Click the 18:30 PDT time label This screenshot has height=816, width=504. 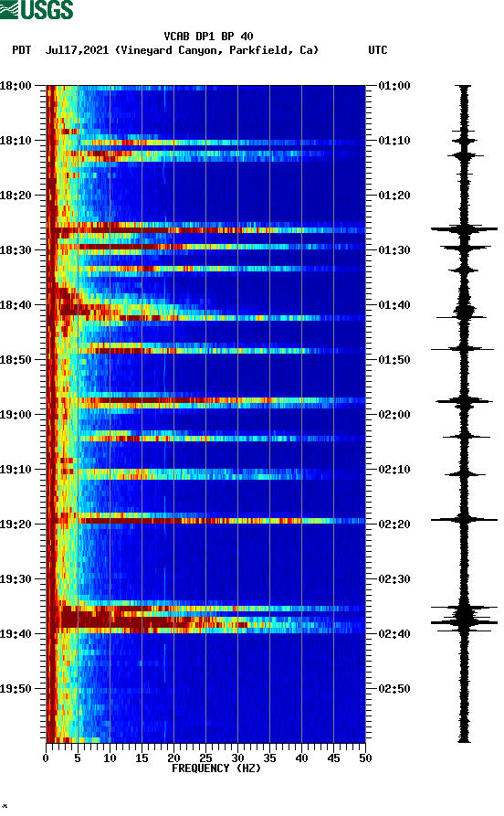(16, 249)
